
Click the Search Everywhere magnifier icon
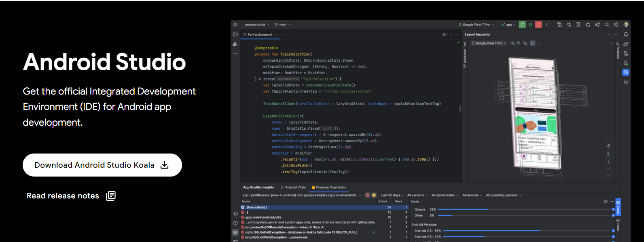[x=607, y=25]
